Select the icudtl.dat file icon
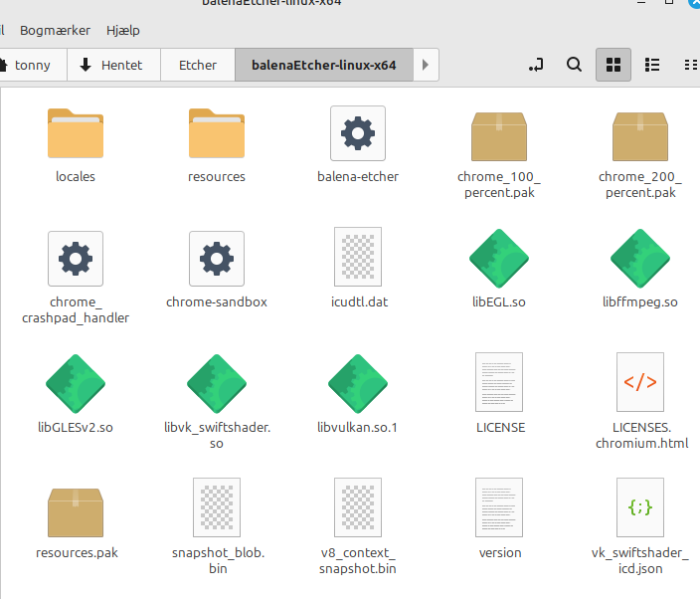The height and width of the screenshot is (599, 700). pyautogui.click(x=358, y=259)
